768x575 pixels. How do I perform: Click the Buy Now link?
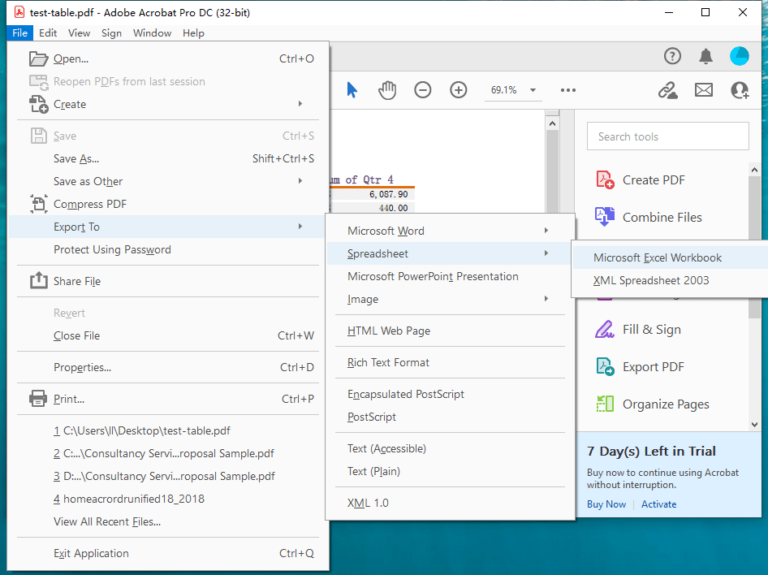(x=606, y=504)
